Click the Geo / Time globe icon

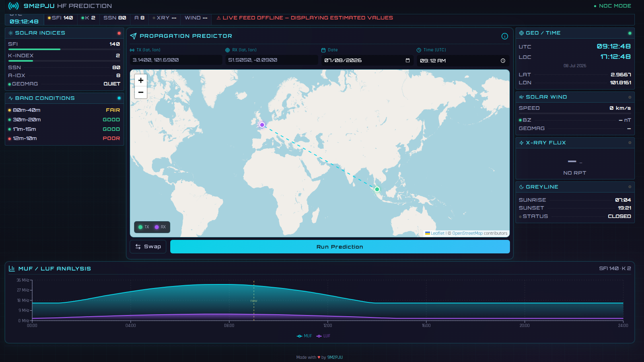click(x=521, y=33)
